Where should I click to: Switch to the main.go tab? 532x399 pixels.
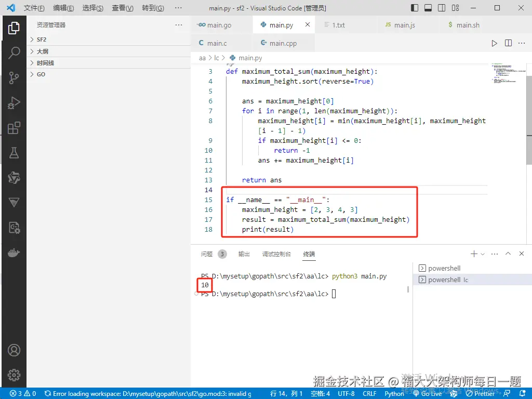222,25
